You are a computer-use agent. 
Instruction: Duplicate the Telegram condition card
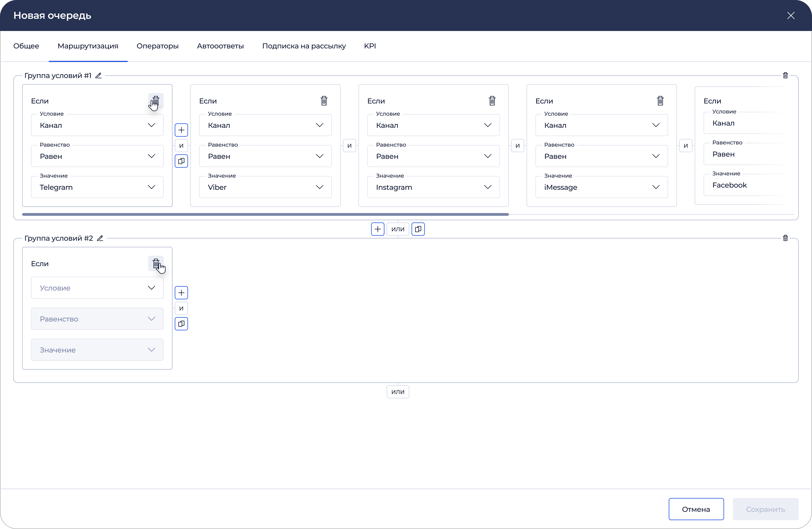[181, 161]
